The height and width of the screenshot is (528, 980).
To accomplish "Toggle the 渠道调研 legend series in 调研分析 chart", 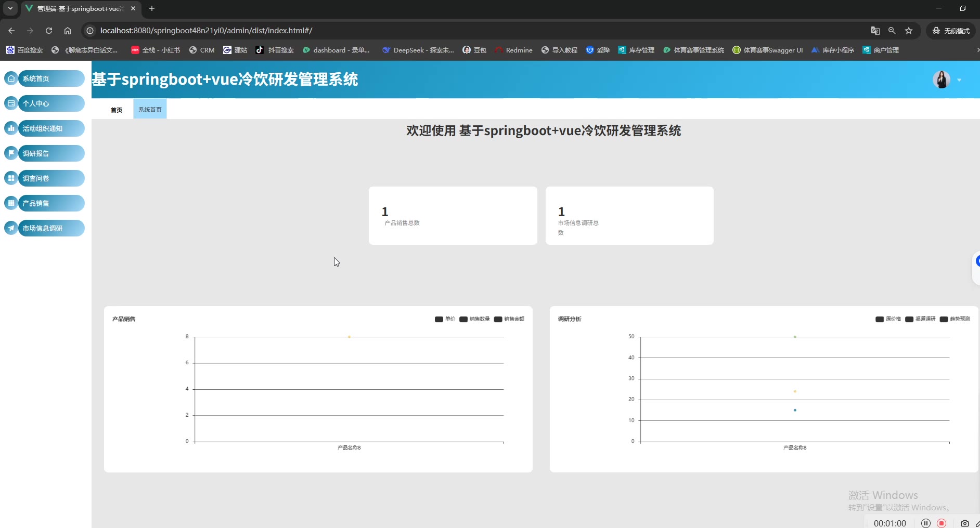I will pyautogui.click(x=920, y=319).
